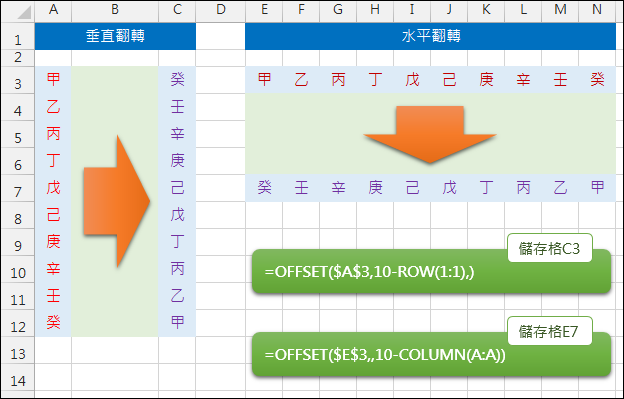Click the 儲存格C3 label box
This screenshot has width=624, height=399.
coord(550,248)
